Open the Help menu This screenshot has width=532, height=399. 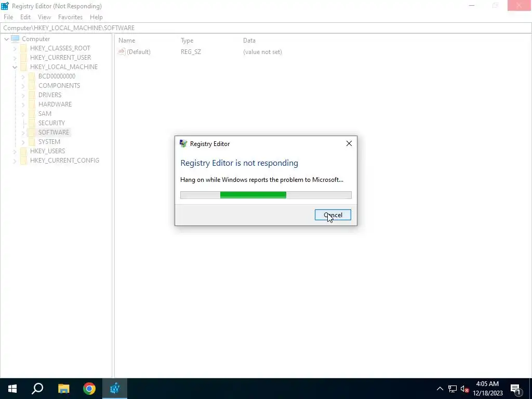click(96, 17)
